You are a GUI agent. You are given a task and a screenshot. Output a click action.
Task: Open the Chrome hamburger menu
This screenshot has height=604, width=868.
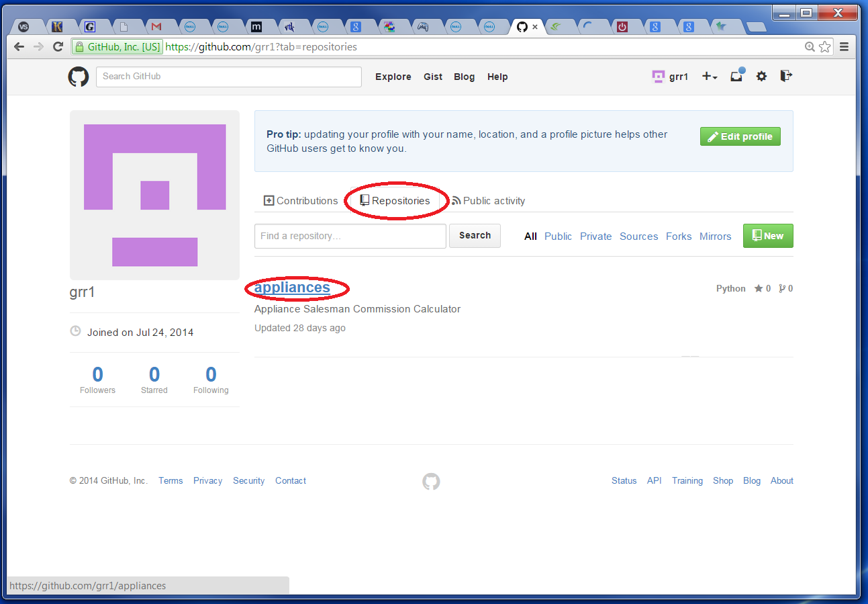tap(844, 47)
